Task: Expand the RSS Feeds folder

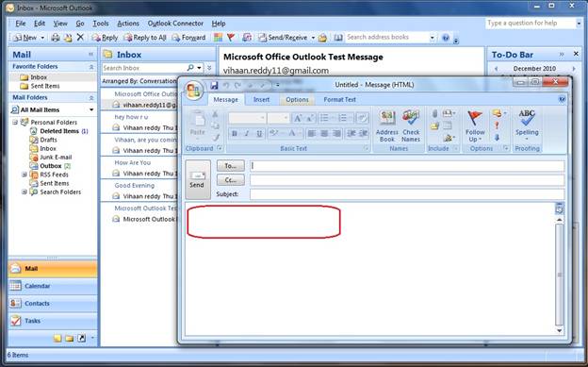Action: pos(24,175)
